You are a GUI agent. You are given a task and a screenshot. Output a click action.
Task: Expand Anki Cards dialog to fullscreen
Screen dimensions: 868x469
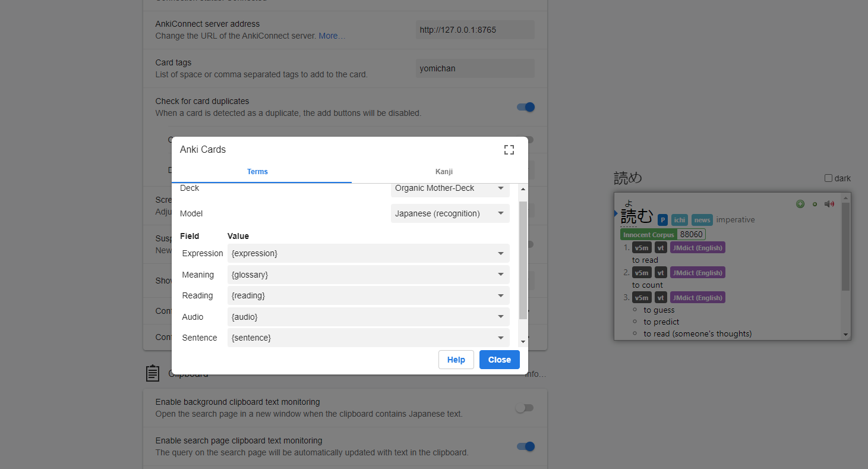(x=509, y=150)
